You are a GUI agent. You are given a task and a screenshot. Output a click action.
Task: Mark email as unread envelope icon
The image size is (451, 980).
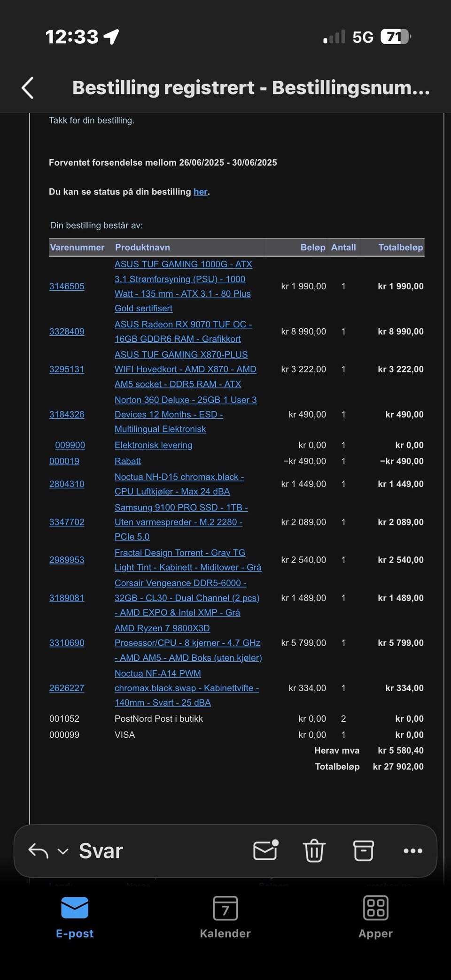(265, 850)
